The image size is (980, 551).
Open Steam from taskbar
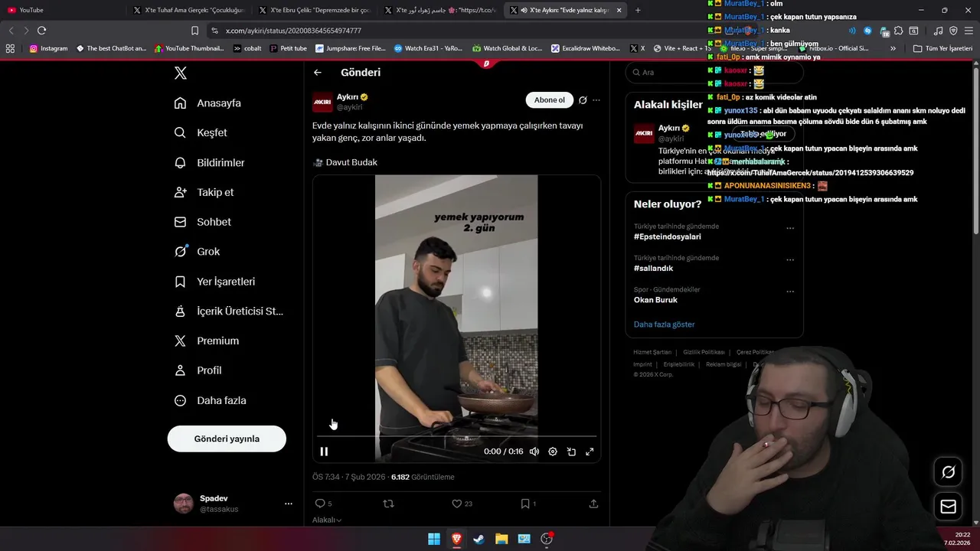click(479, 539)
